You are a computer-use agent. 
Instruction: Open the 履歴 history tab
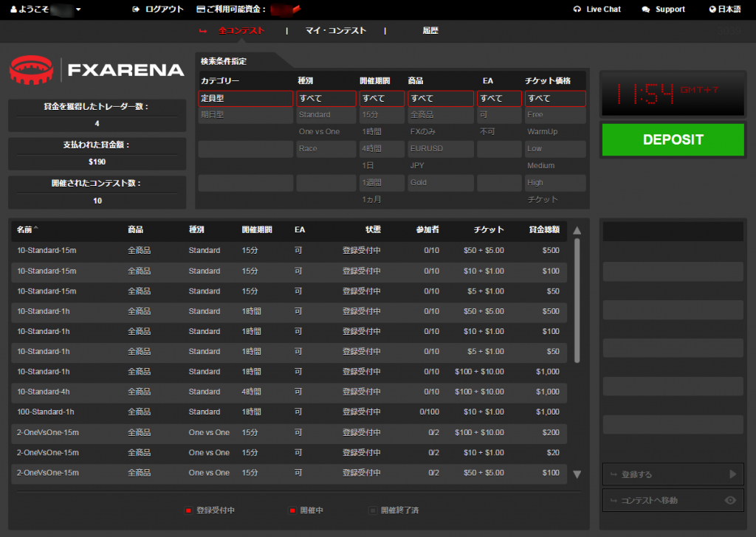tap(430, 31)
